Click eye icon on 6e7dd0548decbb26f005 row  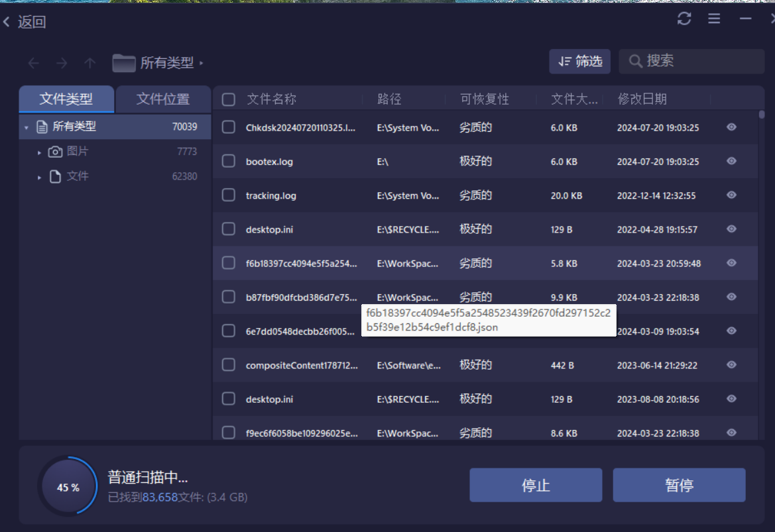[731, 331]
